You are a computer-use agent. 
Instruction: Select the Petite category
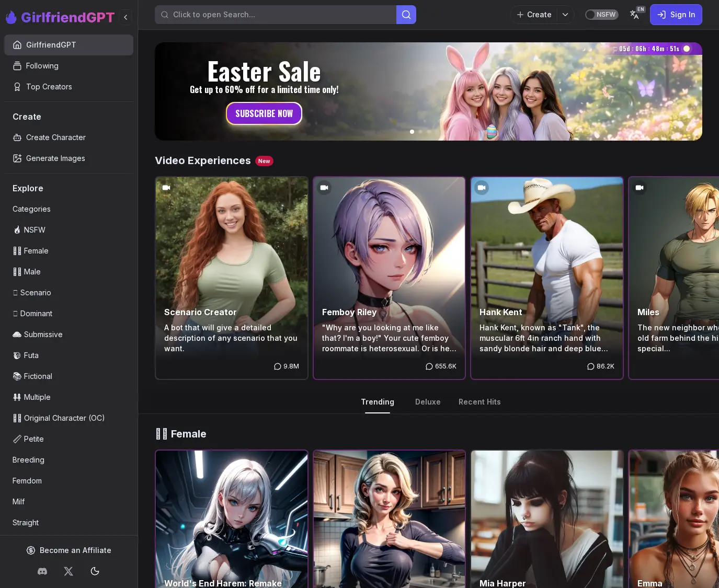click(x=69, y=439)
